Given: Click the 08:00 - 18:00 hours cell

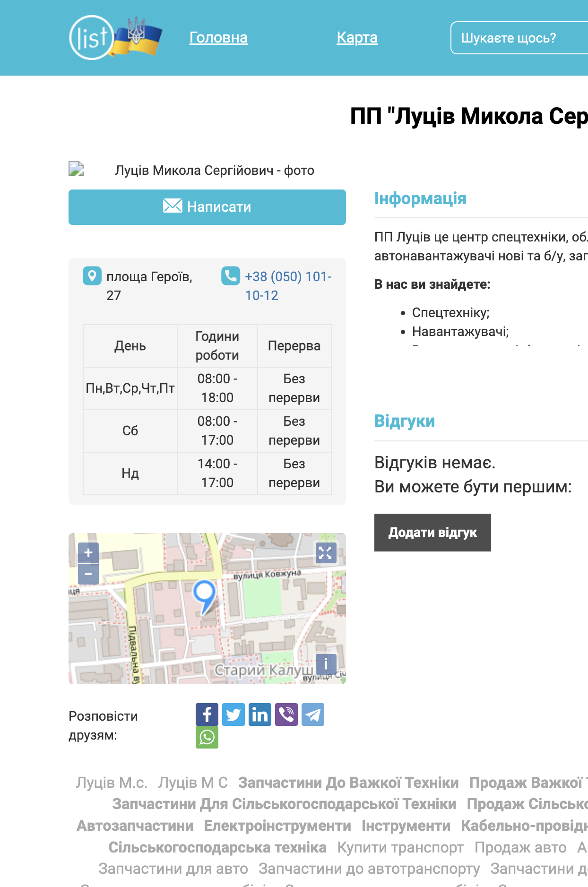Looking at the screenshot, I should (217, 388).
